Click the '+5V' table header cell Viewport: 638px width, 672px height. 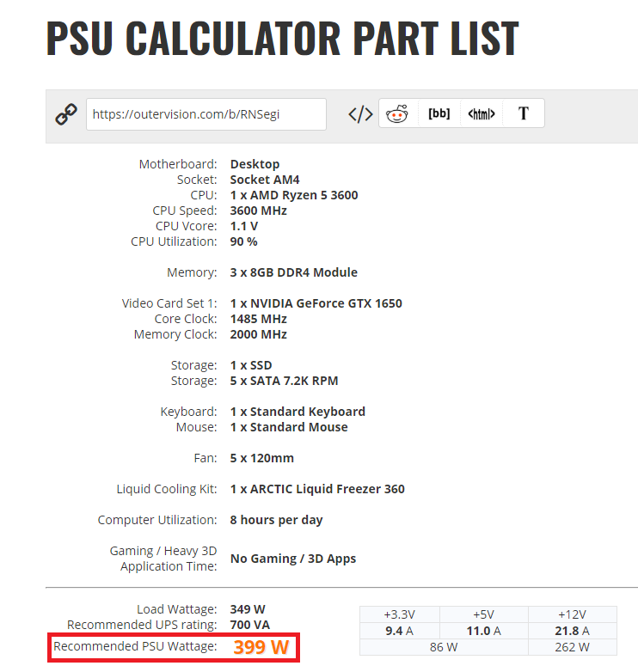pos(483,614)
